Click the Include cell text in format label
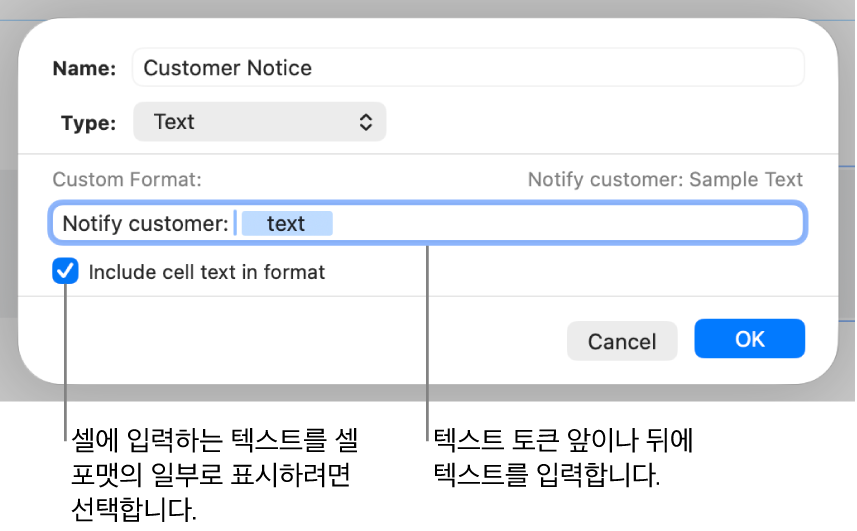857x531 pixels. pos(207,272)
